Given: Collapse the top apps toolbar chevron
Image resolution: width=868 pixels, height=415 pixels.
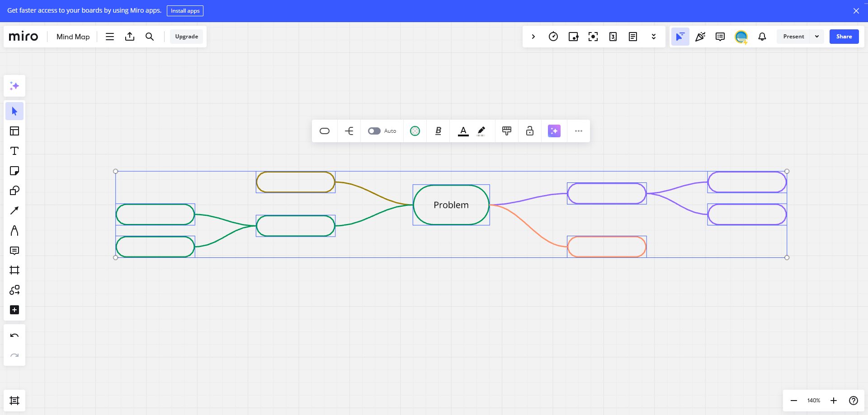Looking at the screenshot, I should point(533,37).
